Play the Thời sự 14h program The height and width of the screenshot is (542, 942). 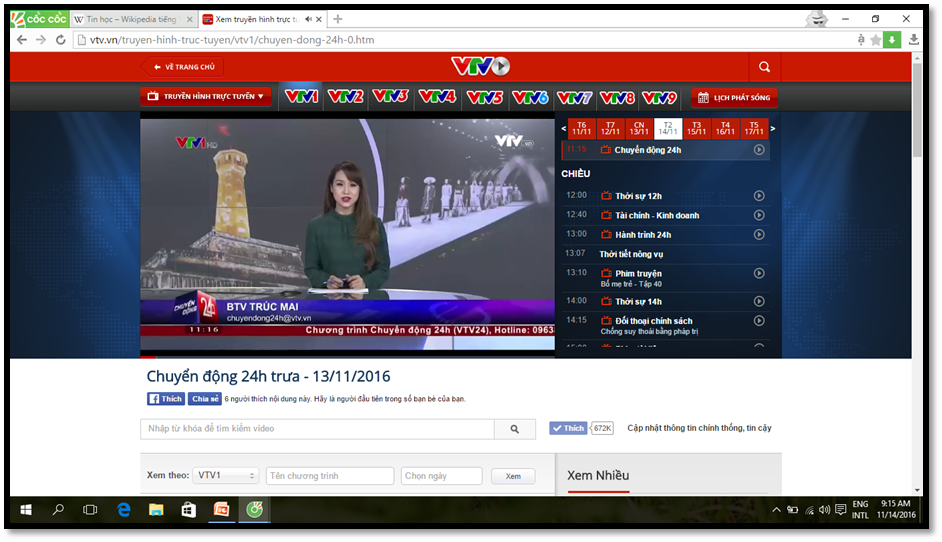point(759,302)
